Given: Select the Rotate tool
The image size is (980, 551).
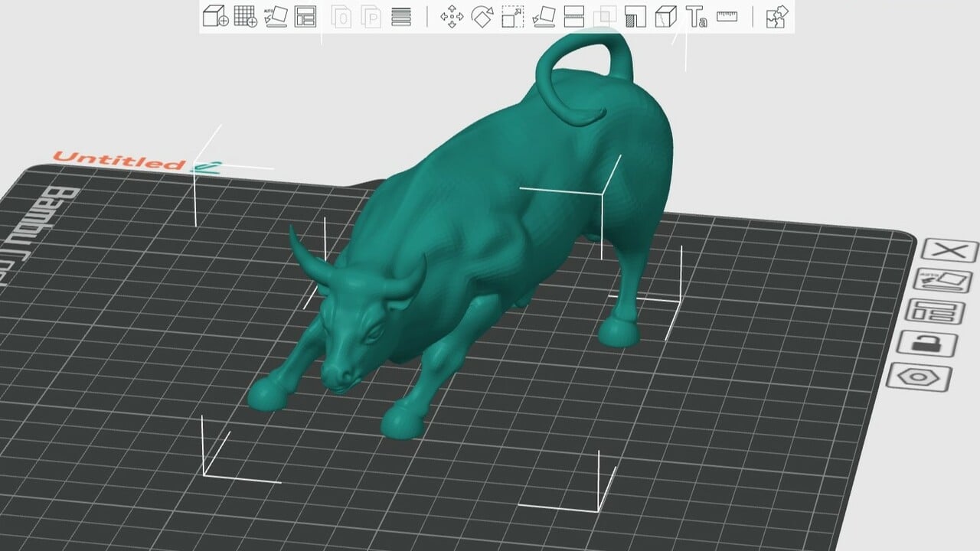Looking at the screenshot, I should click(482, 16).
